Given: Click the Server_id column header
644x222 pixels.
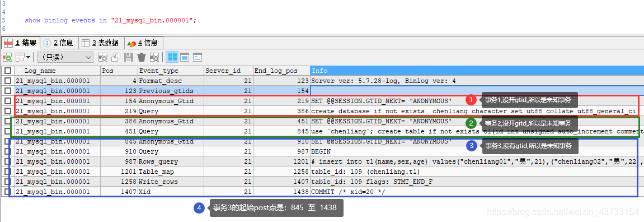Looking at the screenshot, I should click(x=228, y=71).
